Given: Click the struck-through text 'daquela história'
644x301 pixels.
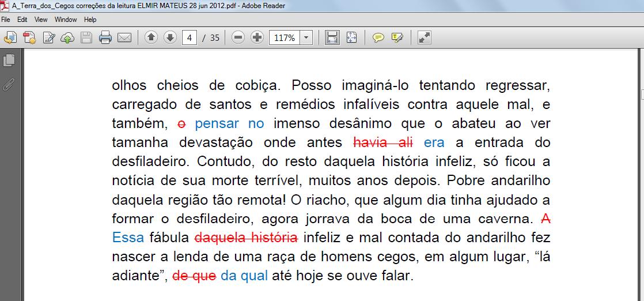Looking at the screenshot, I should pyautogui.click(x=247, y=237).
